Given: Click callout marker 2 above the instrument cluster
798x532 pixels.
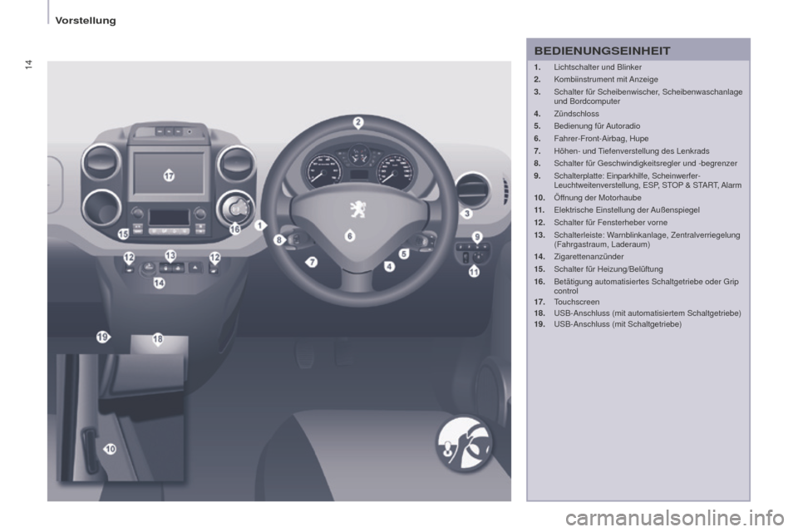Looking at the screenshot, I should pyautogui.click(x=358, y=122).
